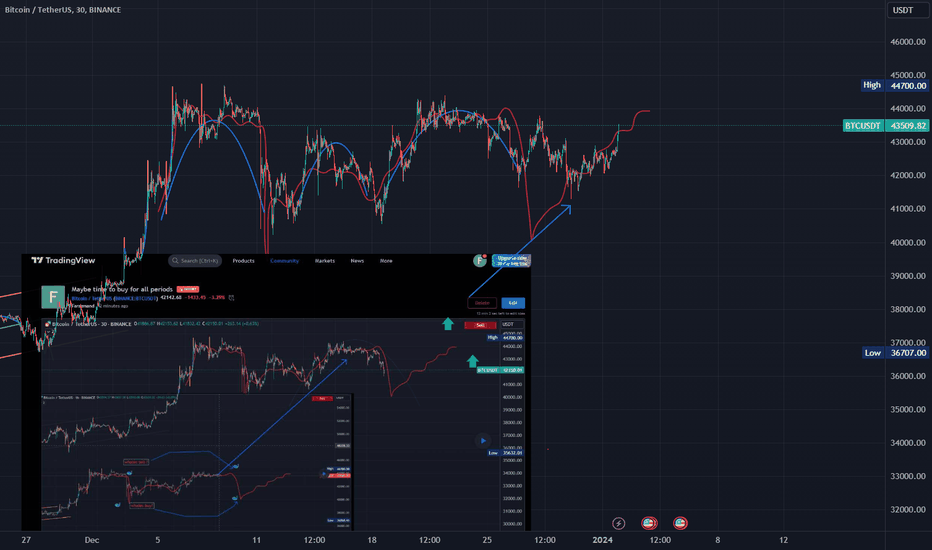932x550 pixels.
Task: Click the red Short tag beside the idea title
Action: [x=188, y=290]
